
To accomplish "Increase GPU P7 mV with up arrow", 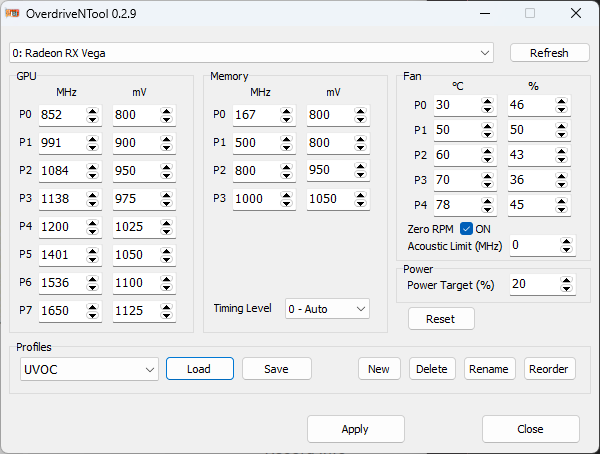I will coord(166,307).
